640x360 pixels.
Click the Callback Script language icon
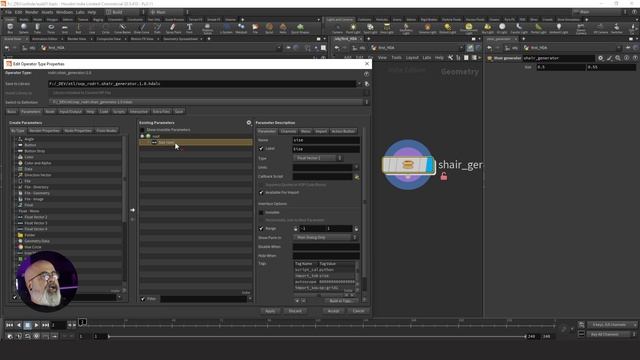point(356,177)
